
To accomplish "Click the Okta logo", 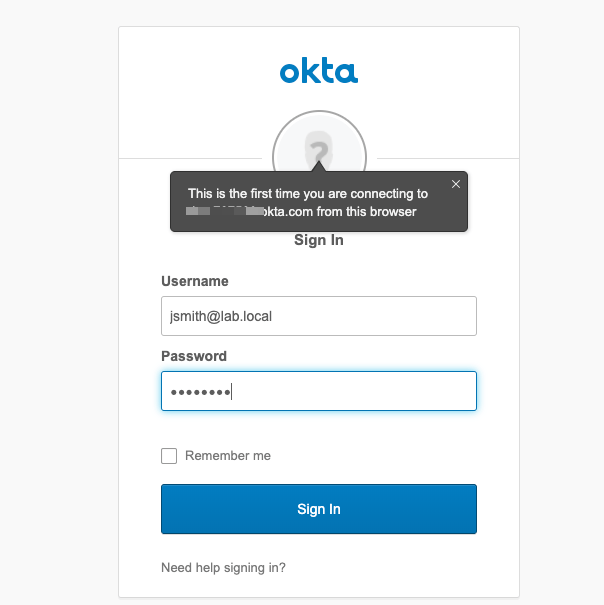I will [x=319, y=71].
